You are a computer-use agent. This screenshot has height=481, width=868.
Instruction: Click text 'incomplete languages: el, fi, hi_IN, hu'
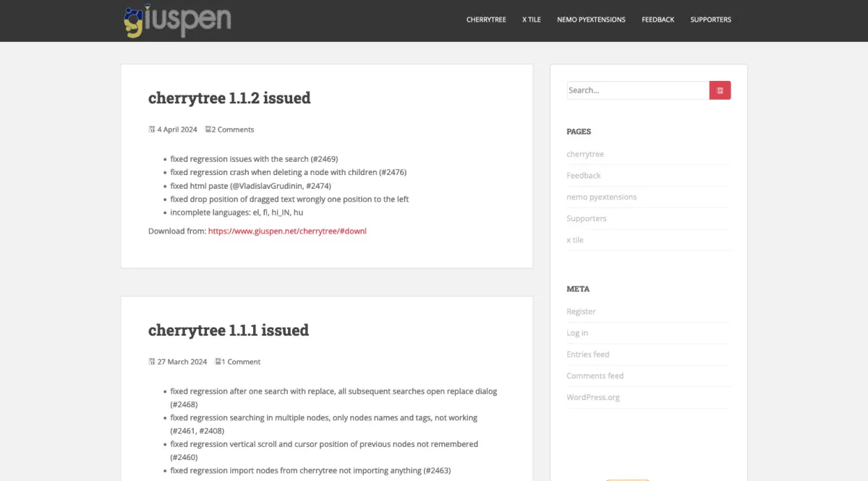(x=237, y=213)
